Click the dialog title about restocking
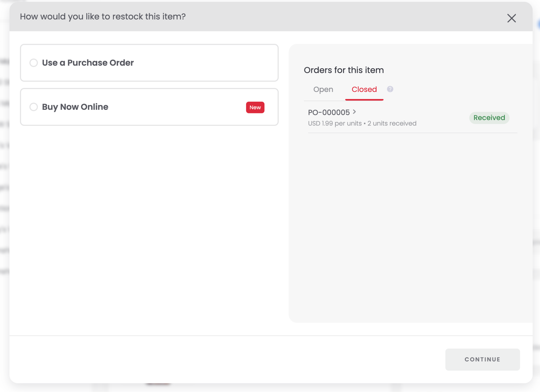The image size is (540, 392). (103, 17)
